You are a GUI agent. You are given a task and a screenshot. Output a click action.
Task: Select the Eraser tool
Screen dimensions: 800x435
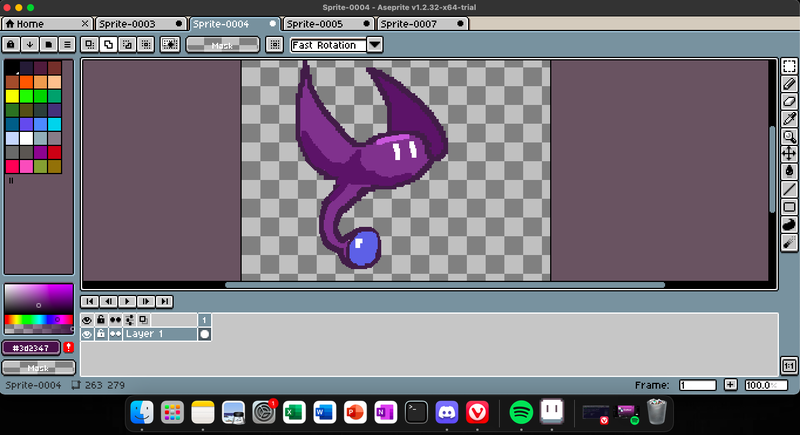click(789, 101)
